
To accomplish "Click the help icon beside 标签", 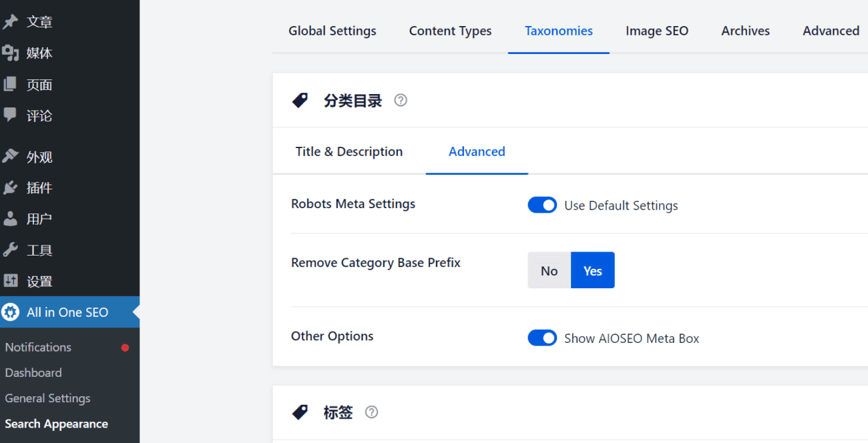I will click(x=372, y=412).
